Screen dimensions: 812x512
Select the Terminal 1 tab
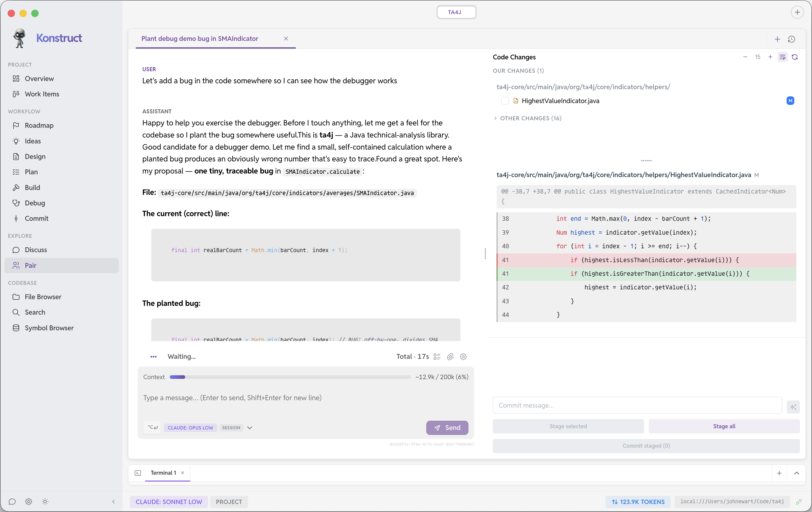163,473
